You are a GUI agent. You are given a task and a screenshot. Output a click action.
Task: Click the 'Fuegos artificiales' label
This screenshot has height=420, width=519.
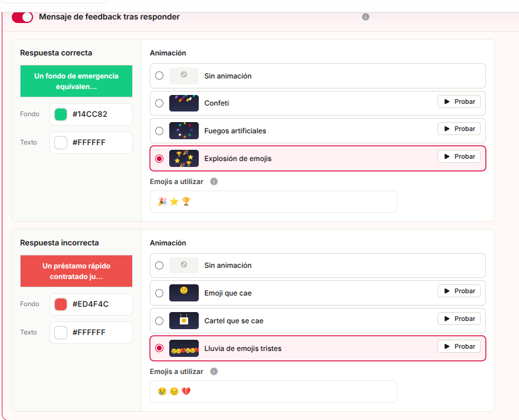[235, 131]
